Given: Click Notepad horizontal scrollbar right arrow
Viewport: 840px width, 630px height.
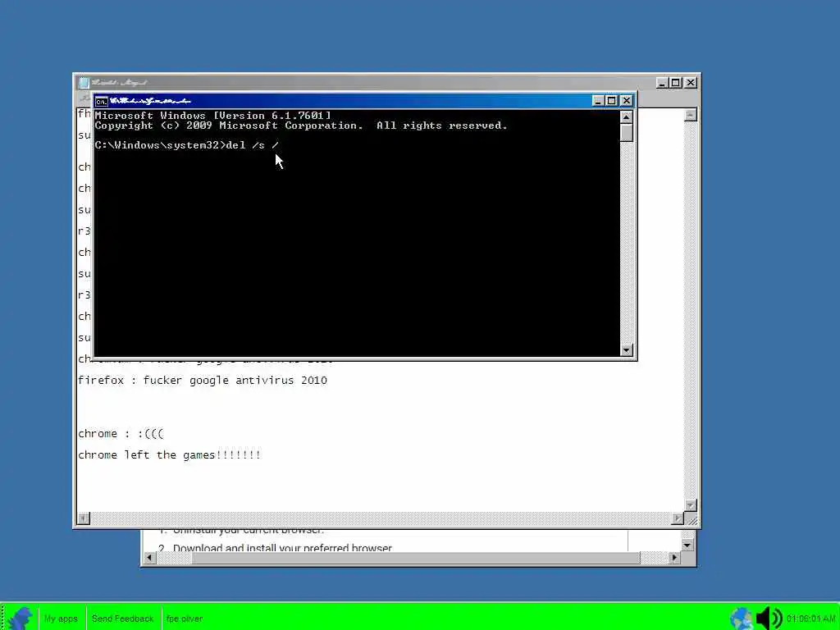Looking at the screenshot, I should coord(677,518).
